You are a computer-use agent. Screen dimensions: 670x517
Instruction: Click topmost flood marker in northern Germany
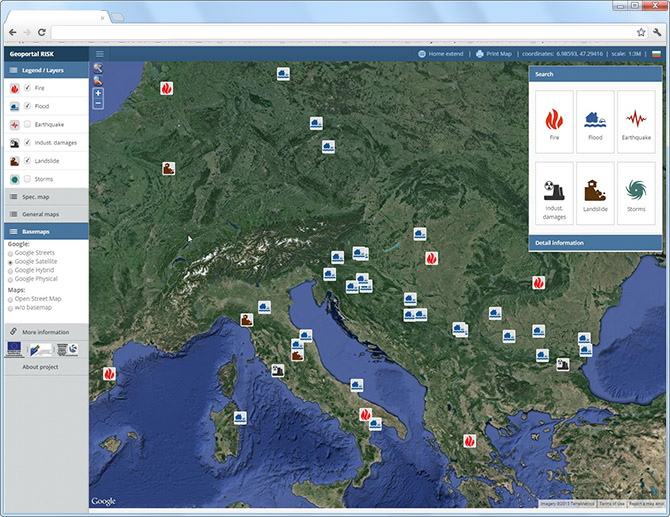tap(283, 74)
